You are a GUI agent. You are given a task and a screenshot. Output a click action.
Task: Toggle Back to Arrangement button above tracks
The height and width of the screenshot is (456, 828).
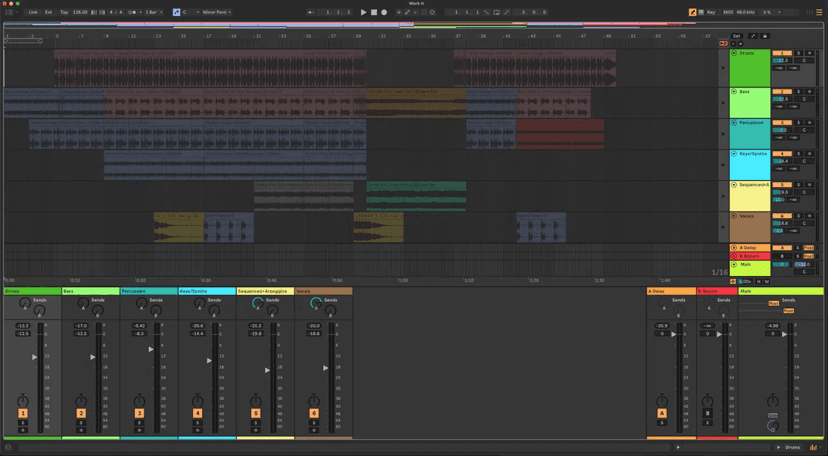723,43
